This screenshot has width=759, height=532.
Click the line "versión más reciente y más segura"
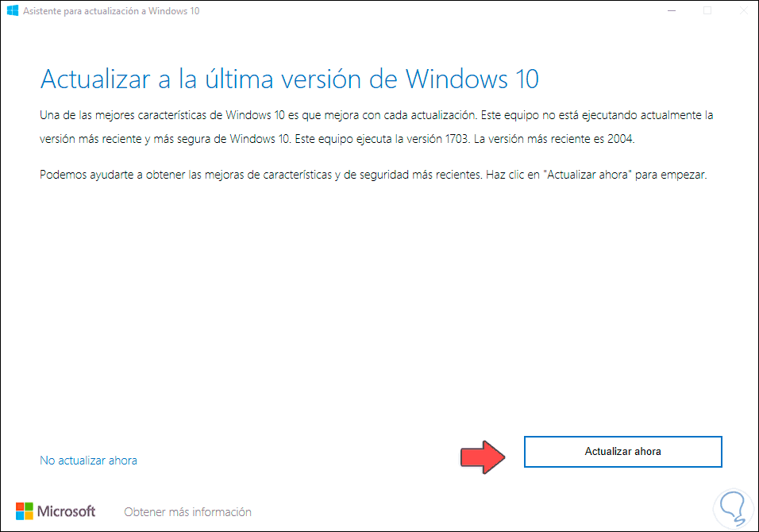(337, 139)
